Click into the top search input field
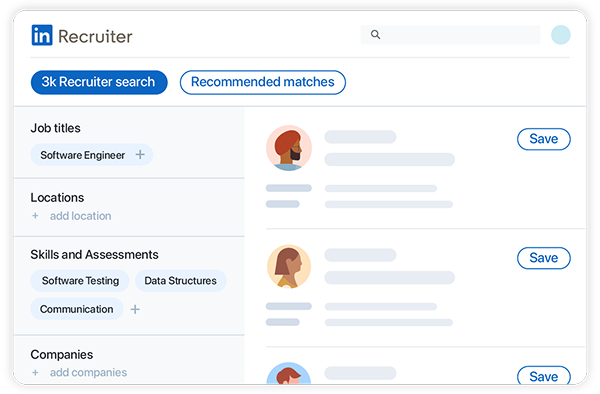The image size is (600, 394). pos(450,35)
